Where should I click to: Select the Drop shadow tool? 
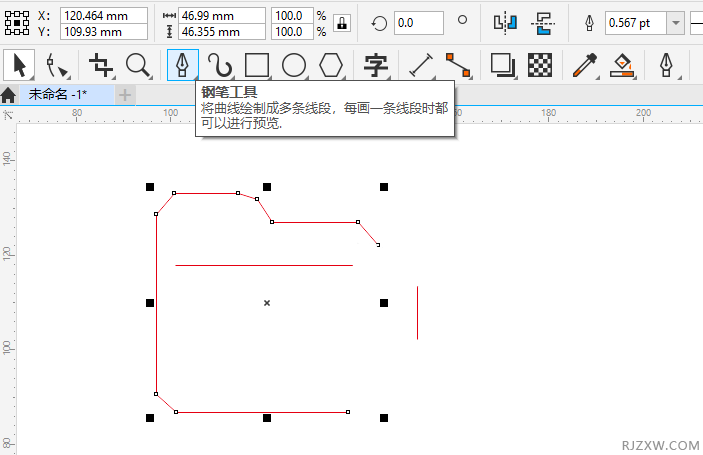(503, 65)
